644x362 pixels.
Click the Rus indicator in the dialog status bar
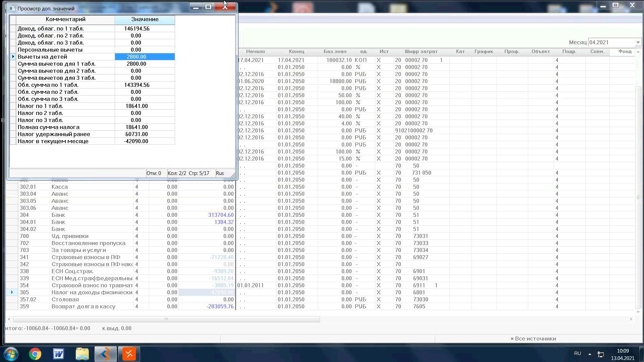(220, 173)
